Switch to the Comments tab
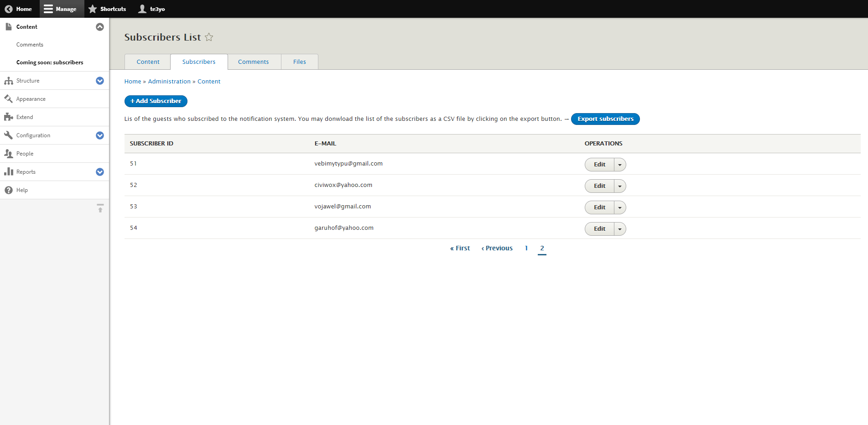Viewport: 868px width, 425px height. point(254,62)
